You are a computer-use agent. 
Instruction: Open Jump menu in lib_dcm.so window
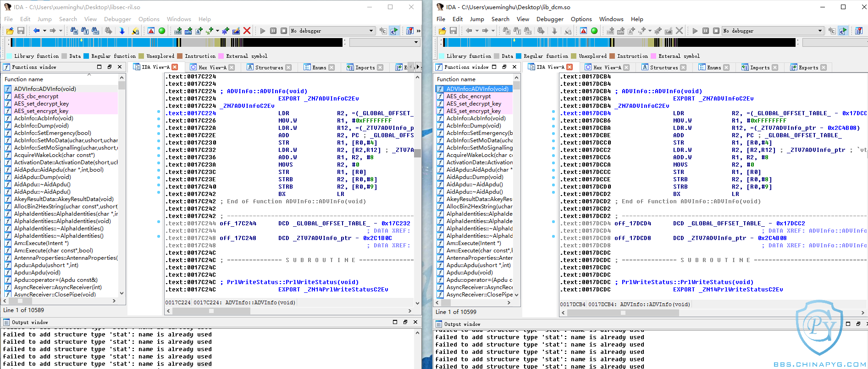click(477, 19)
